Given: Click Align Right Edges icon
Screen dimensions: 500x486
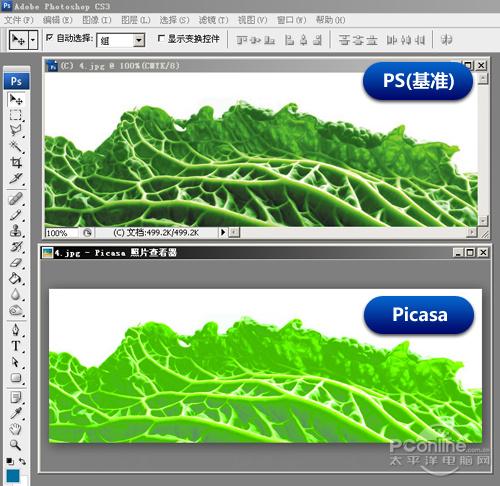Looking at the screenshot, I should [318, 40].
